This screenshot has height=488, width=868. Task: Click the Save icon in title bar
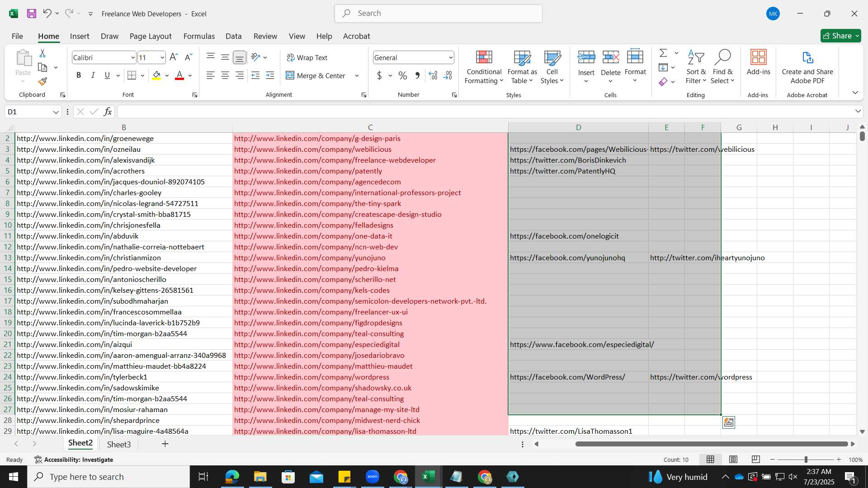[31, 14]
